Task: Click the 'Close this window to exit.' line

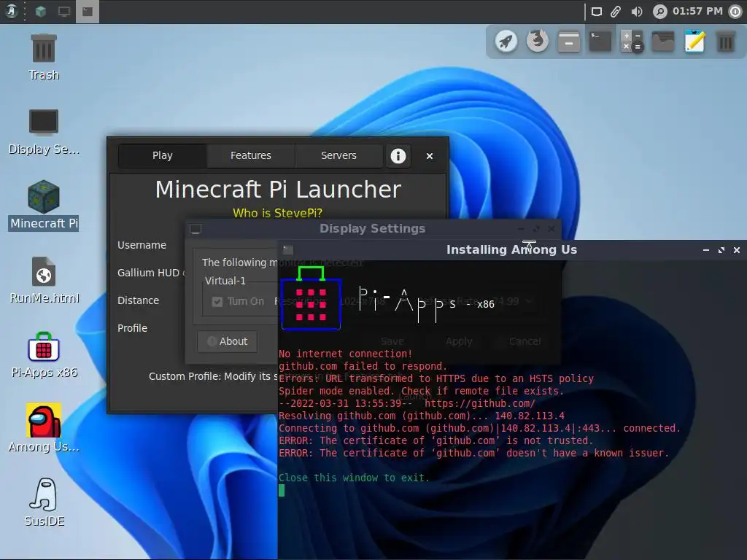Action: [354, 478]
